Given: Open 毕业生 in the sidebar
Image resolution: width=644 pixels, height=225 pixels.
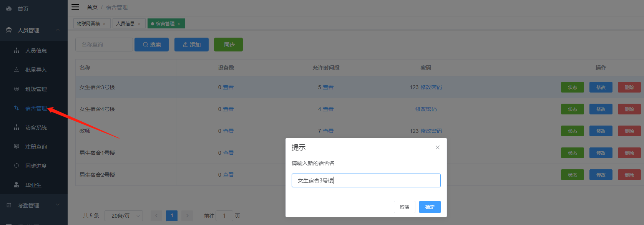Looking at the screenshot, I should [x=34, y=185].
